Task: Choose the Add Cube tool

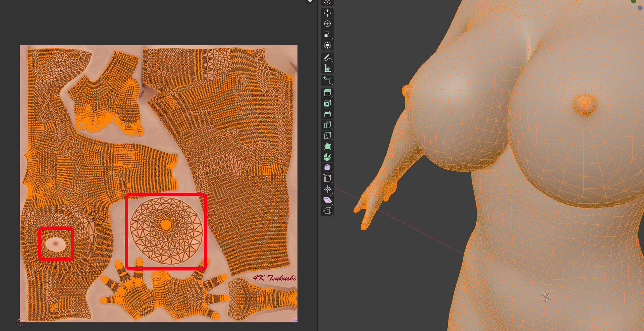Action: [x=327, y=81]
